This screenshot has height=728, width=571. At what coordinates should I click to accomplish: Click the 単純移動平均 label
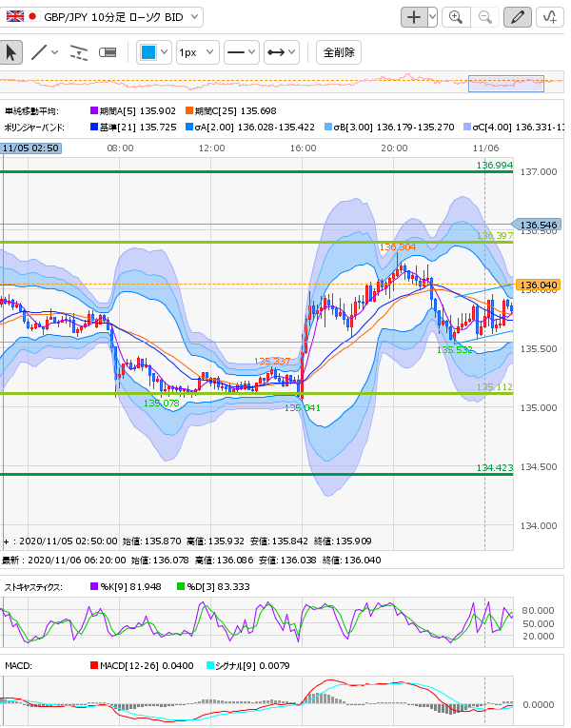tap(31, 111)
